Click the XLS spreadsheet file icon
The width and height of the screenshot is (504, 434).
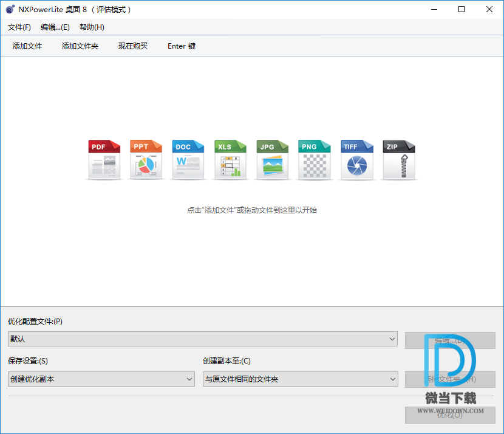tap(231, 160)
